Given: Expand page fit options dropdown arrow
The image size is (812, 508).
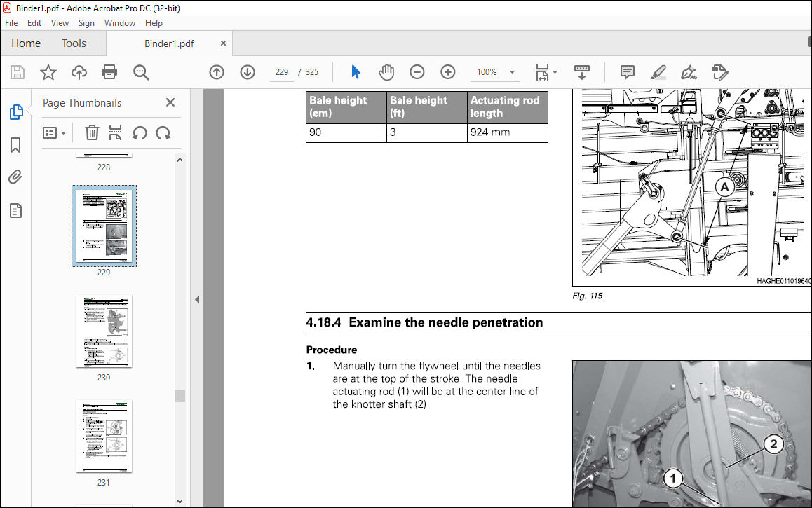Looking at the screenshot, I should [x=555, y=72].
